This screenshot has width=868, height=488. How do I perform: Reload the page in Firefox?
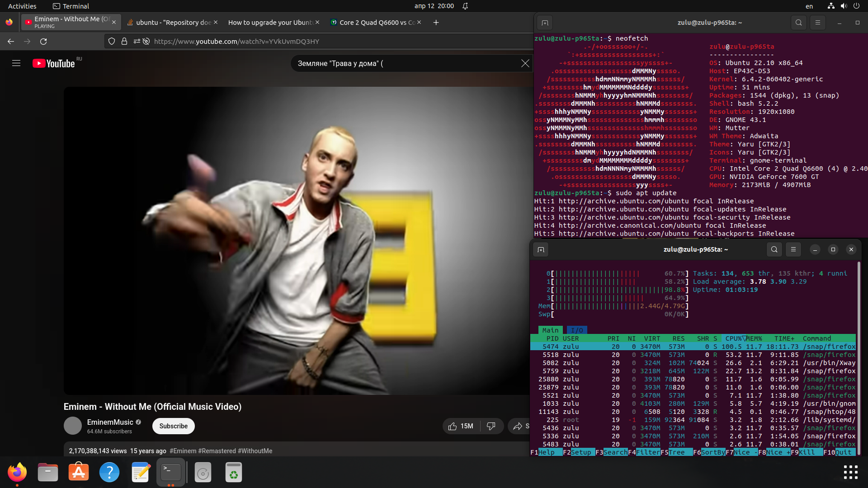pos(43,42)
